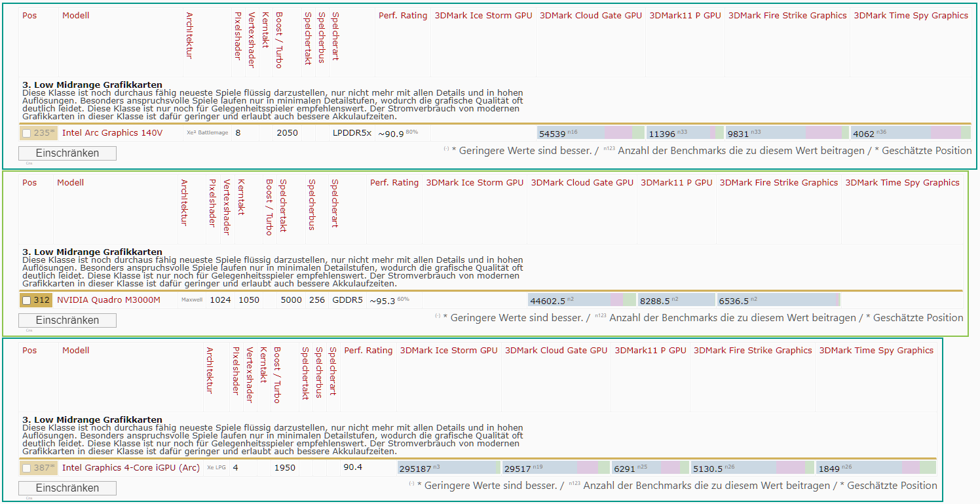Click Einschränken button under Intel Graphics 4-Core iGPU

coord(67,488)
